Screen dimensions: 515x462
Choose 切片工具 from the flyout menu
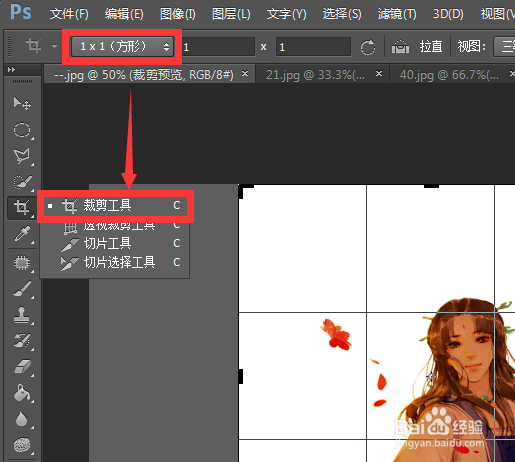click(x=115, y=243)
